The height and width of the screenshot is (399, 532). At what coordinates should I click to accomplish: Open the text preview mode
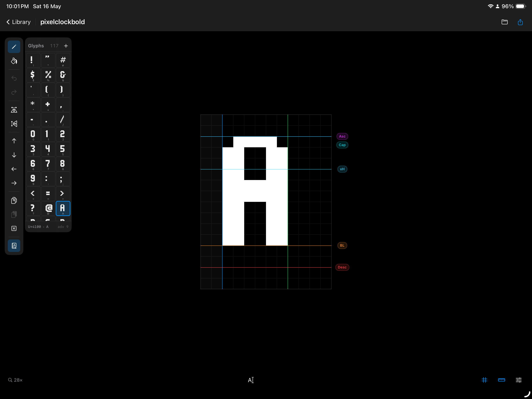pyautogui.click(x=251, y=380)
